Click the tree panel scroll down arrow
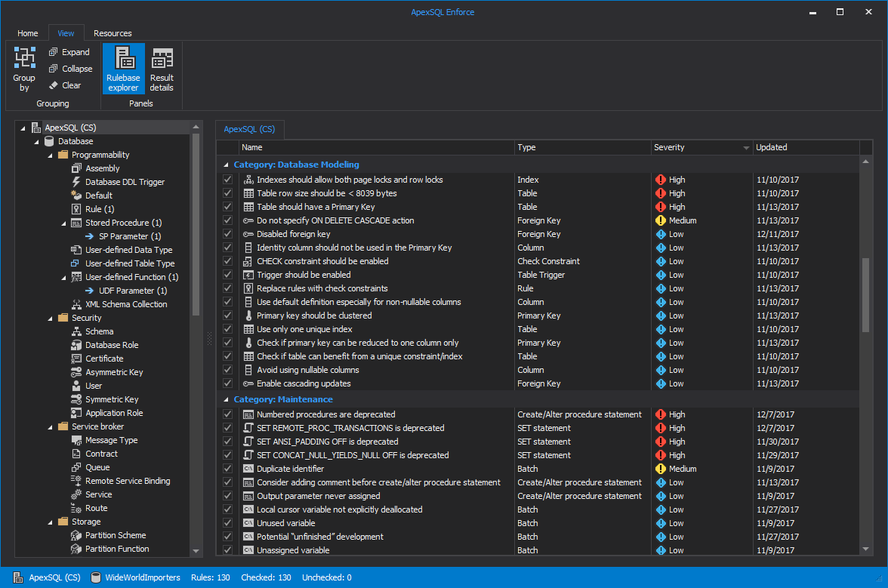 [x=196, y=551]
